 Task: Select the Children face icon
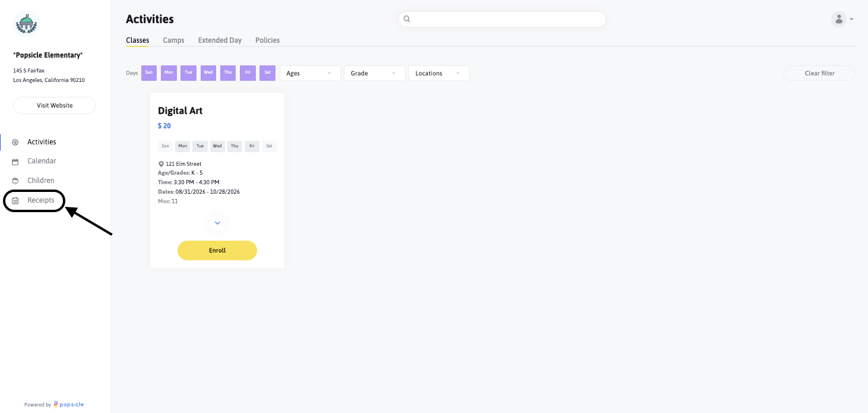point(15,181)
